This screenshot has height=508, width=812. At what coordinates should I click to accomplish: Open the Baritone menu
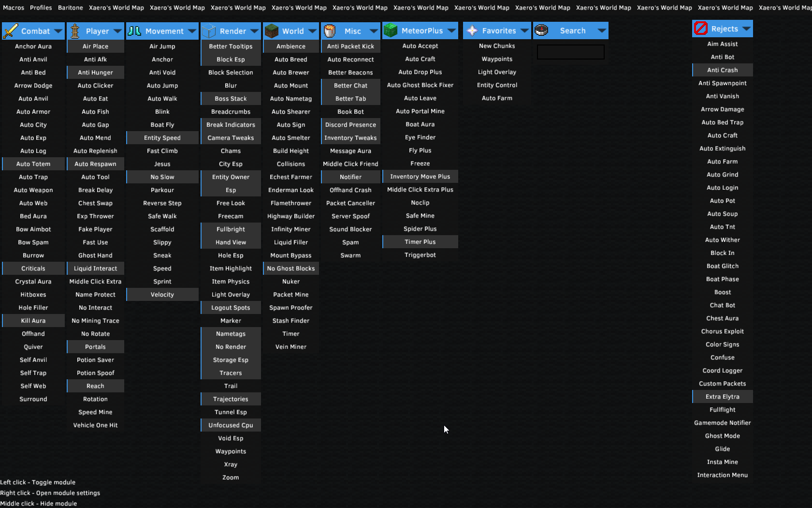click(x=70, y=7)
